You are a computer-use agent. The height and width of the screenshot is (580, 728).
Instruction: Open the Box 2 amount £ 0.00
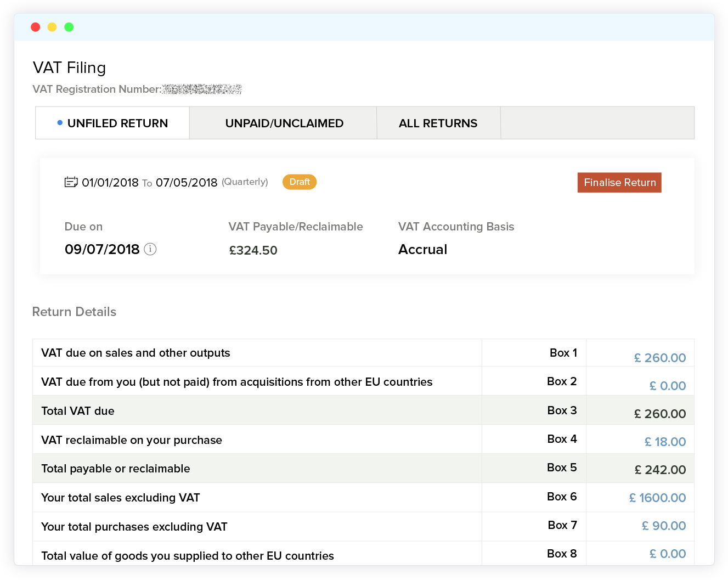click(x=668, y=386)
